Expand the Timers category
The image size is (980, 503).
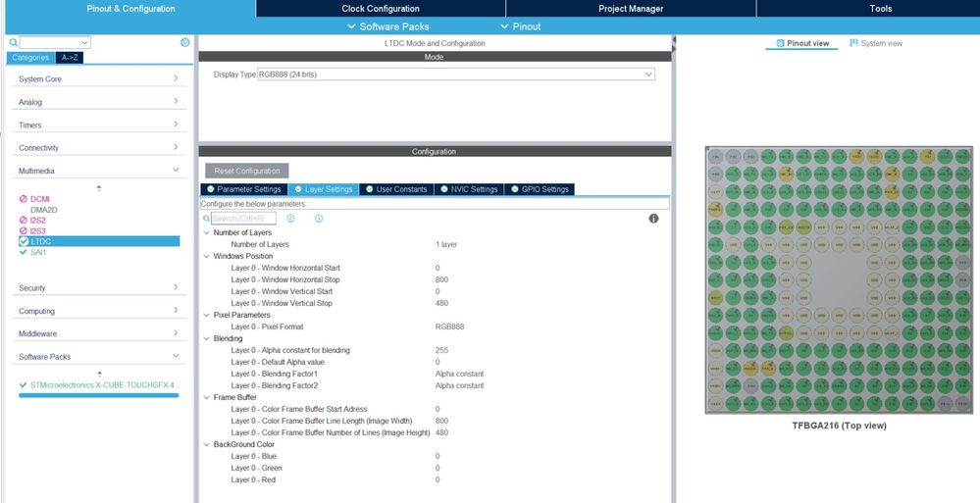pyautogui.click(x=99, y=125)
